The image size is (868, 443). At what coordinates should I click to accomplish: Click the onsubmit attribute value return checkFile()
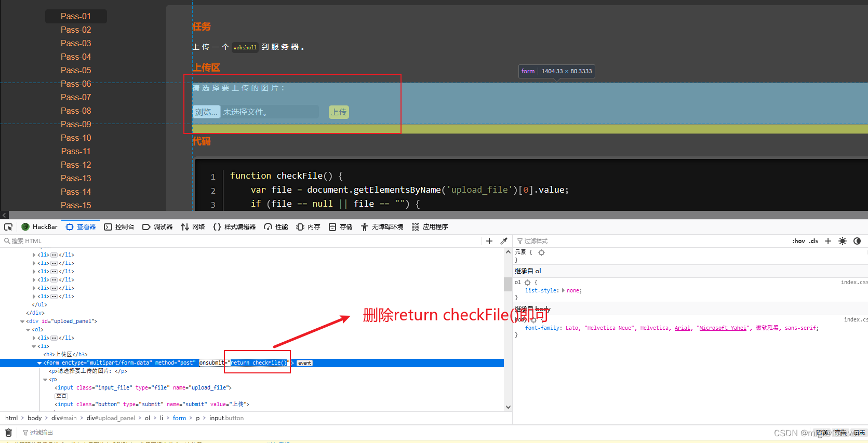click(259, 363)
